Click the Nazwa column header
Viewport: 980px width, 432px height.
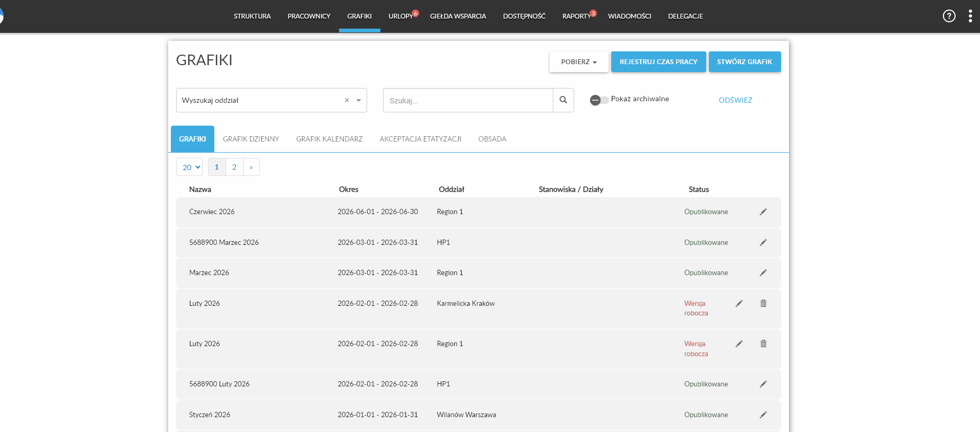click(200, 189)
